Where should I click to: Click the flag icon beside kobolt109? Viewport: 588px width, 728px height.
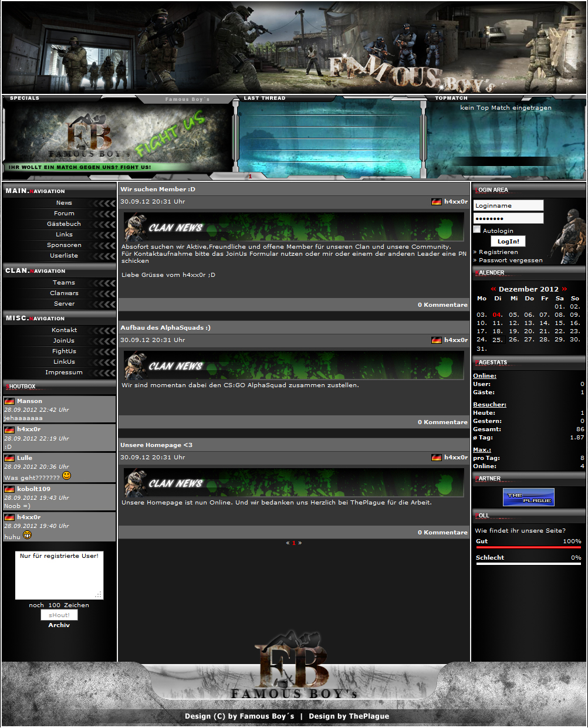(9, 489)
